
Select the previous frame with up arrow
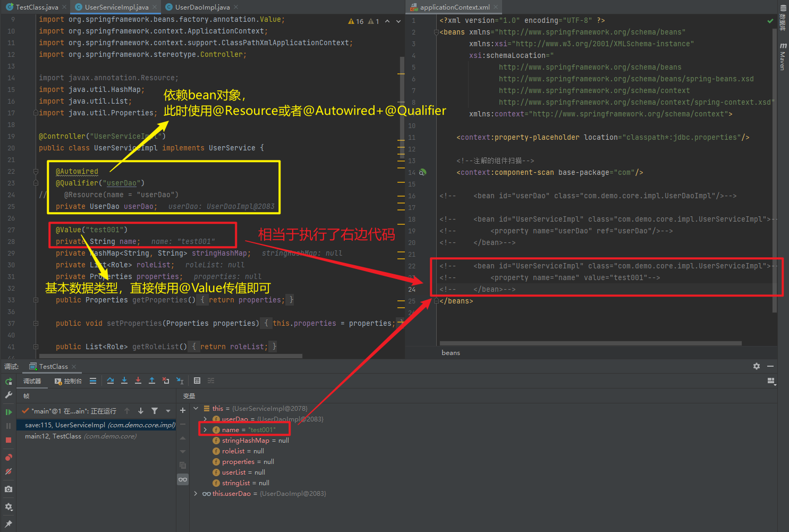point(127,411)
